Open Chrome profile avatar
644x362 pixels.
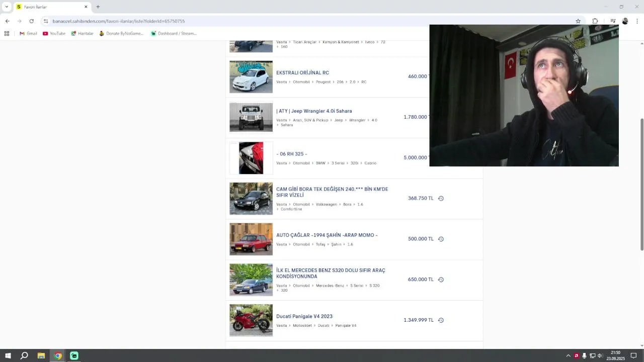tap(625, 21)
